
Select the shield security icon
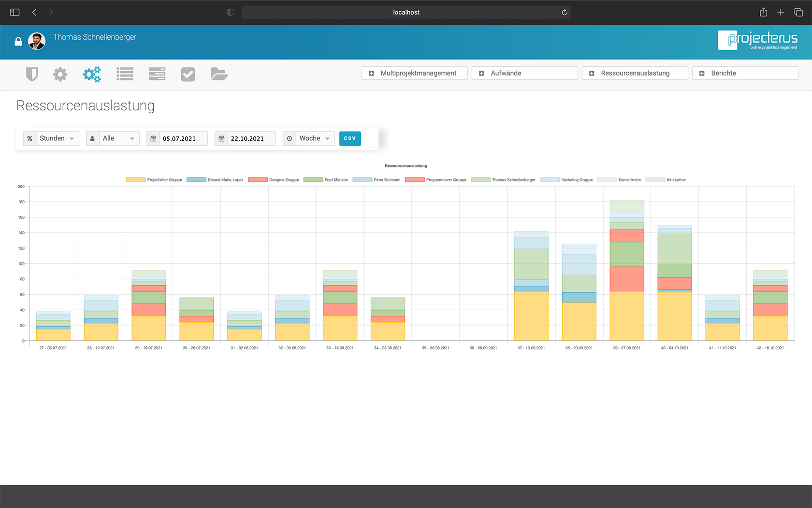(x=31, y=74)
